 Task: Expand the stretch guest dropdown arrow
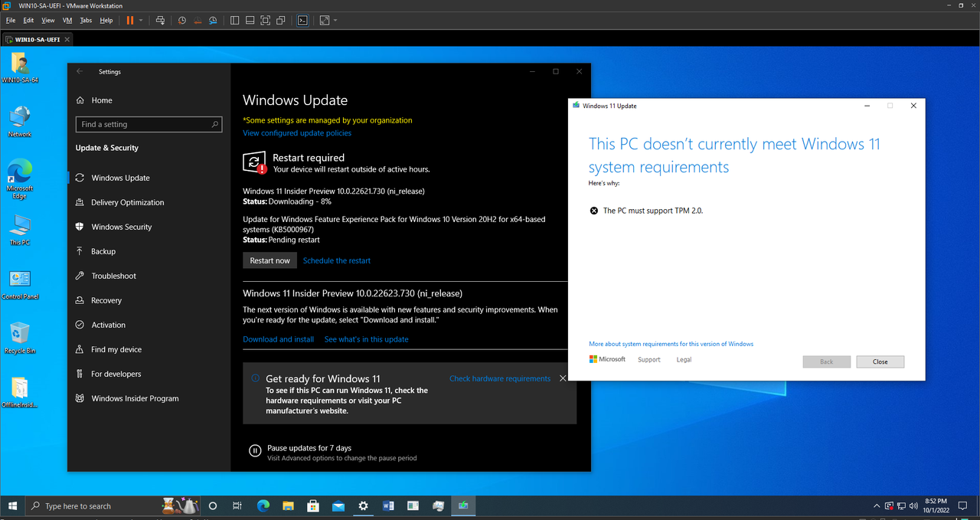335,21
